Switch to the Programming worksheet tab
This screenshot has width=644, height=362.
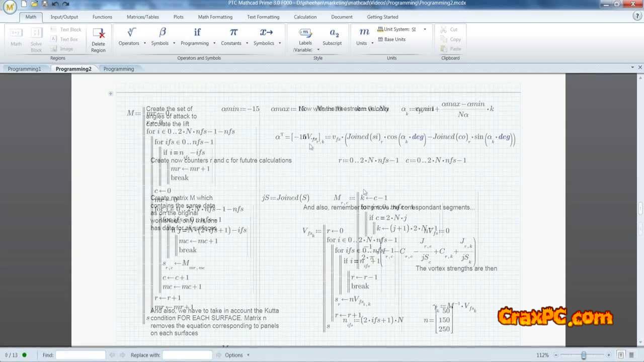[119, 69]
